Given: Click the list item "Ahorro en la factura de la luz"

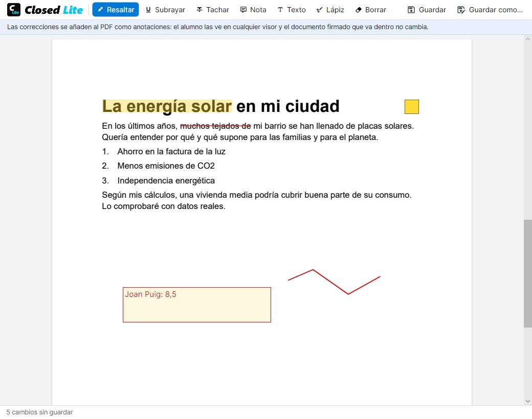Looking at the screenshot, I should (171, 152).
